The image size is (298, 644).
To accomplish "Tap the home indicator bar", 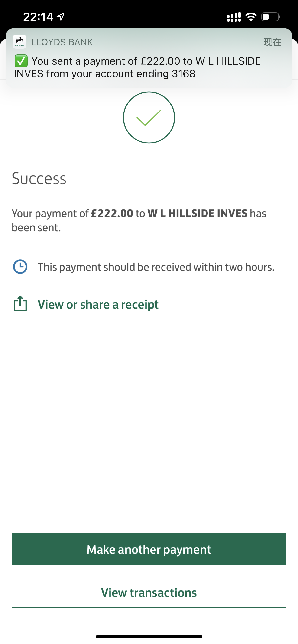I will pos(149,637).
